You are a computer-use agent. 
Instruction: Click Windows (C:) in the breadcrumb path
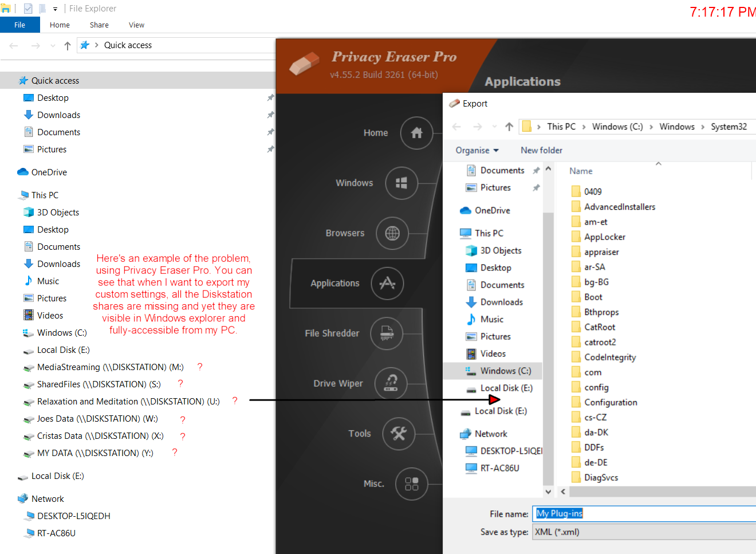617,127
